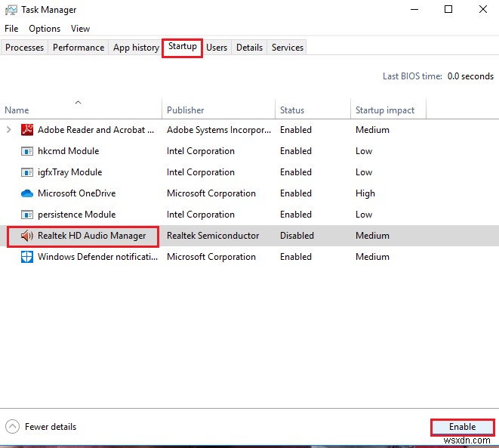Viewport: 499px width, 448px height.
Task: Click Intel Corporation in the persistence row
Action: coord(201,215)
